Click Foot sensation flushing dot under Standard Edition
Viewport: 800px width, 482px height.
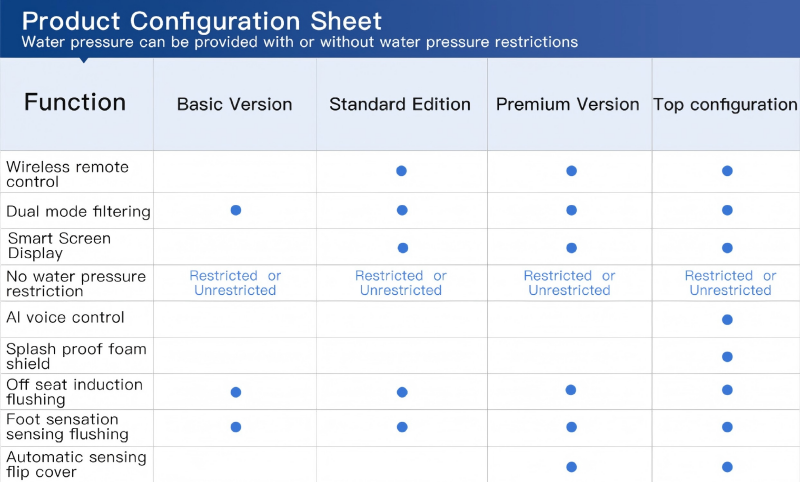[x=402, y=427]
